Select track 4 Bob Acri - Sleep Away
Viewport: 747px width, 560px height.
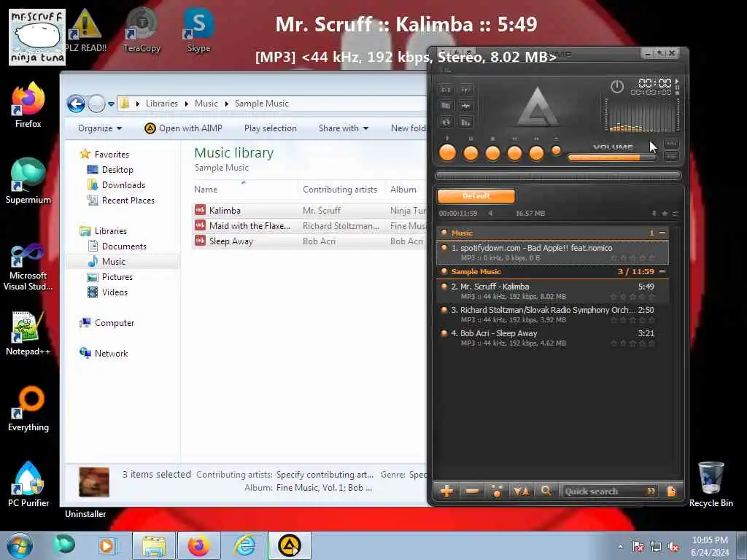point(553,338)
